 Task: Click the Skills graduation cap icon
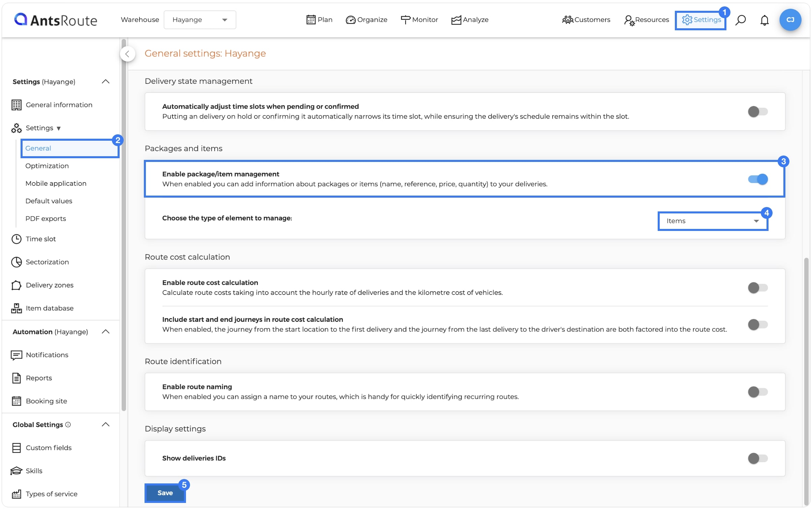(x=16, y=471)
